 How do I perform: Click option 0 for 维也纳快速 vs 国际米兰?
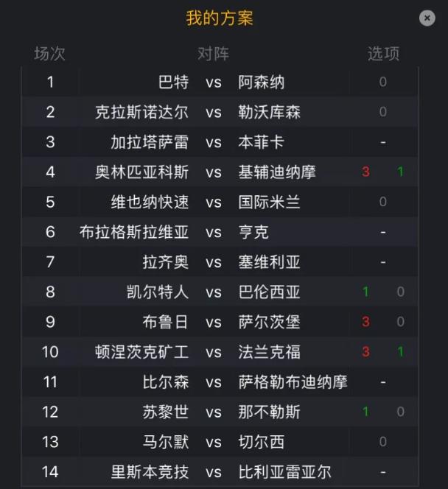coord(383,202)
